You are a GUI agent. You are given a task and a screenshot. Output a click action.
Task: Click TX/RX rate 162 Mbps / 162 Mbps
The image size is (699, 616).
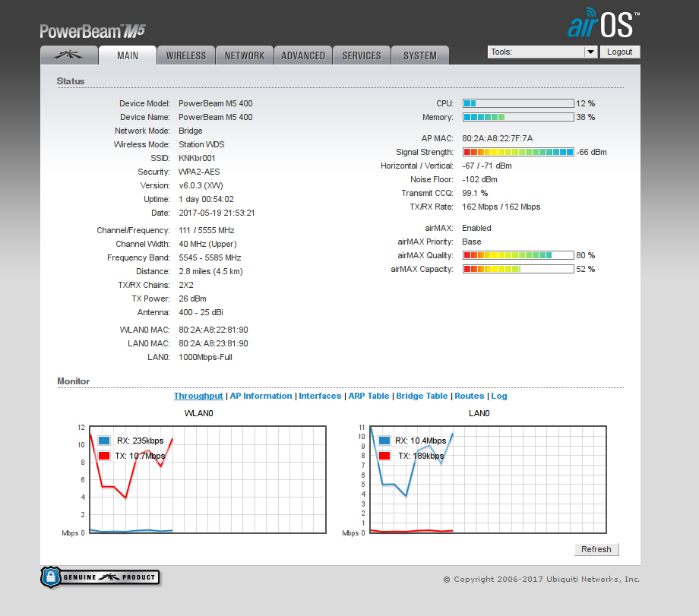(501, 207)
